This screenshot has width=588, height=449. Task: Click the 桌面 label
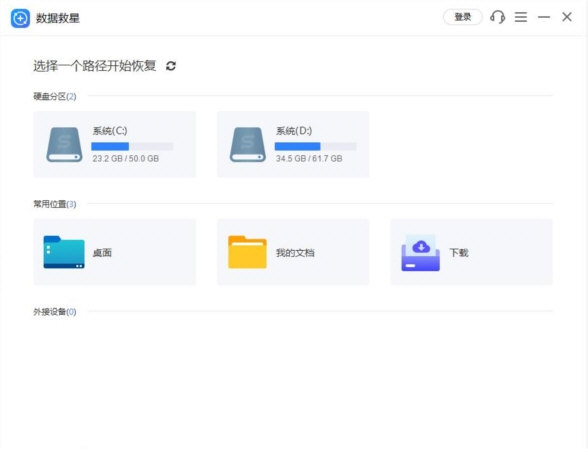(102, 253)
